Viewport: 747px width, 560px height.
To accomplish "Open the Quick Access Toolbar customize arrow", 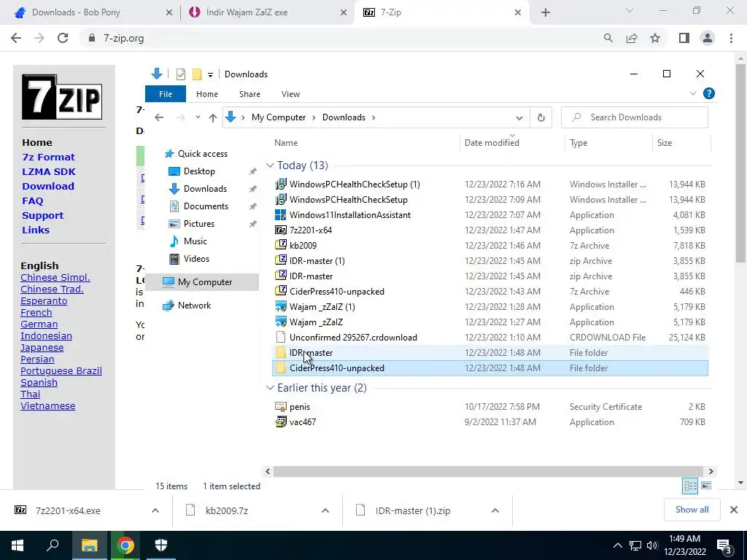I will [x=210, y=75].
